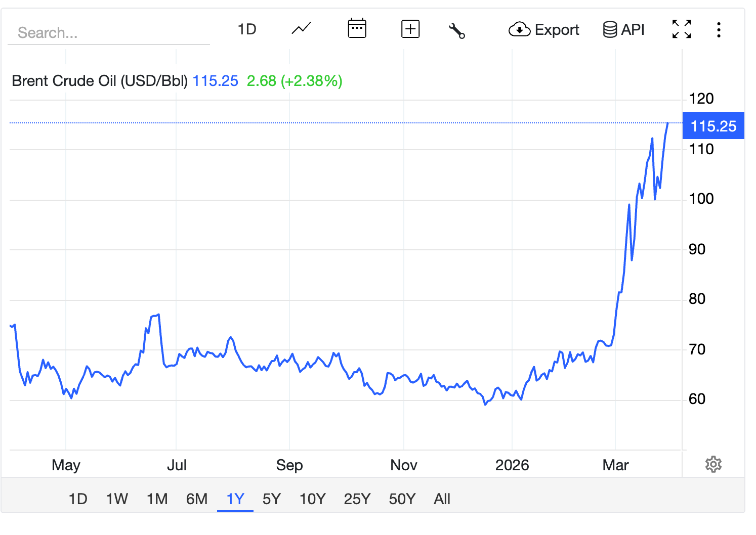Click the fullscreen expand icon
Viewport: 756px width, 535px height.
(681, 29)
